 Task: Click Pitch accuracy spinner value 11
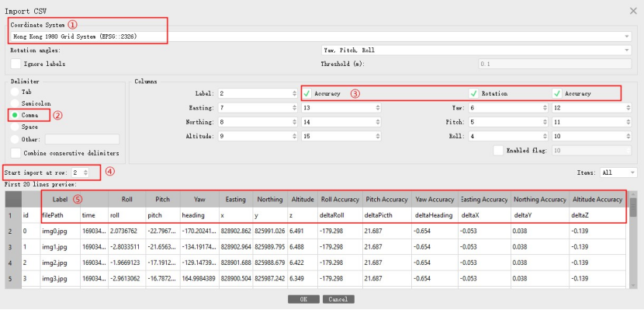[591, 122]
